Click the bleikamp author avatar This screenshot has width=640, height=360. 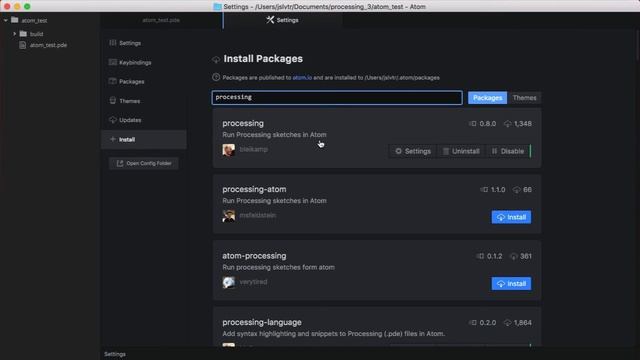(x=229, y=150)
